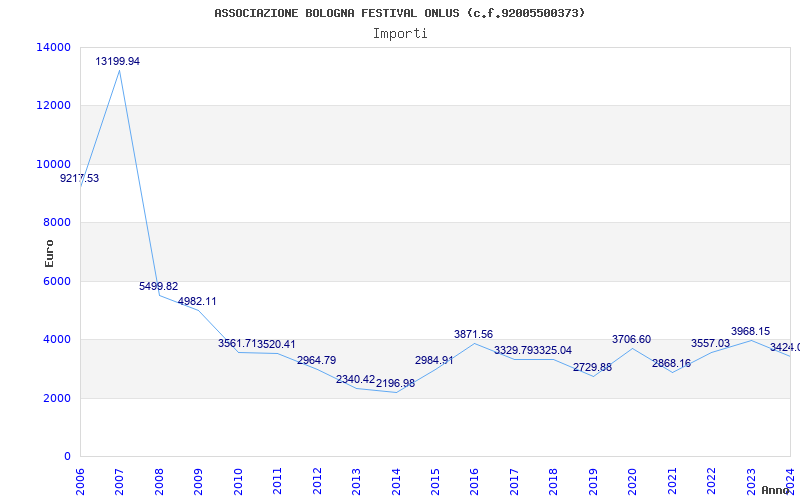800x500 pixels.
Task: Click the 12000 y-axis tick
Action: 54,106
